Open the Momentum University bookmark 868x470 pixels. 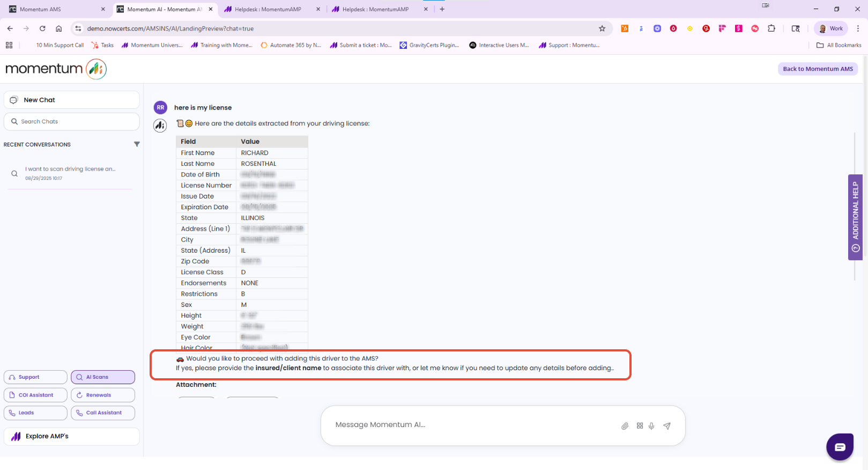click(x=152, y=45)
